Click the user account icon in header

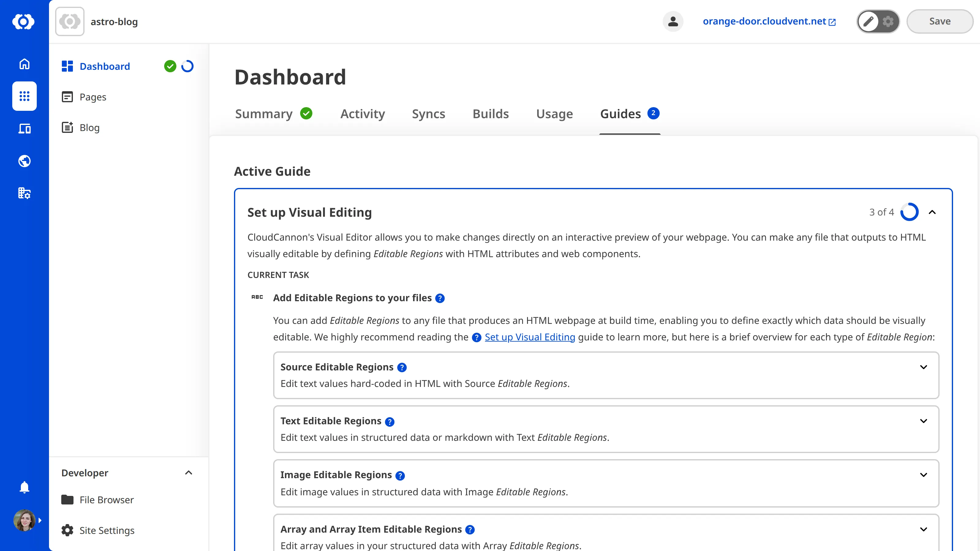[x=673, y=22]
